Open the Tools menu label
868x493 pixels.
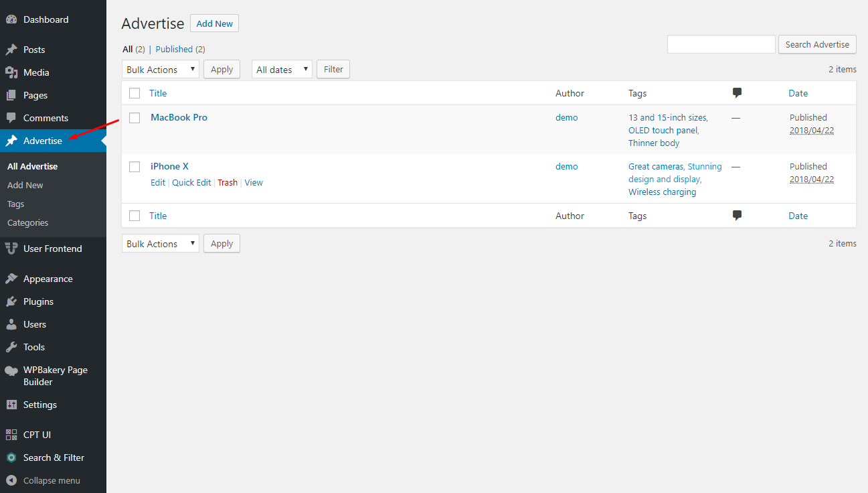34,347
